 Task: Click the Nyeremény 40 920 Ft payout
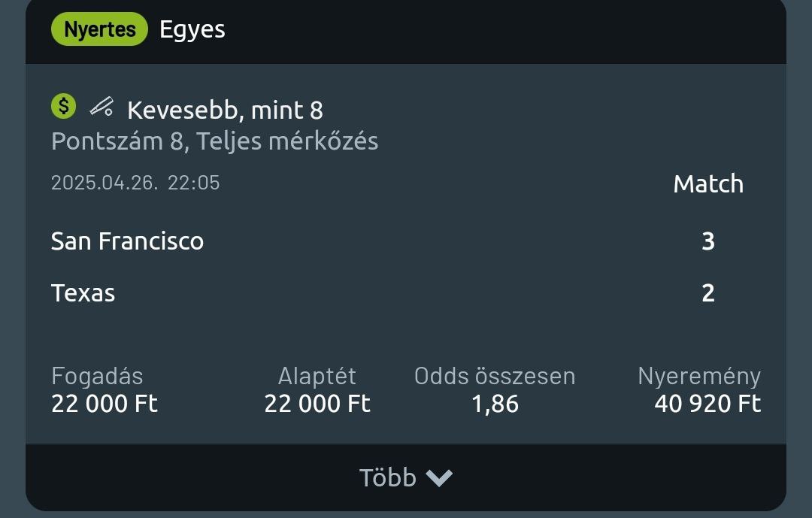pos(707,404)
